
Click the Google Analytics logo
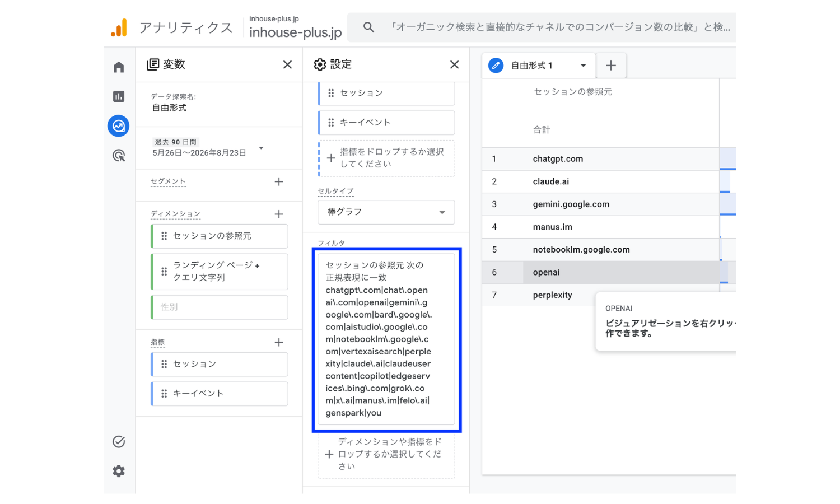(x=119, y=28)
